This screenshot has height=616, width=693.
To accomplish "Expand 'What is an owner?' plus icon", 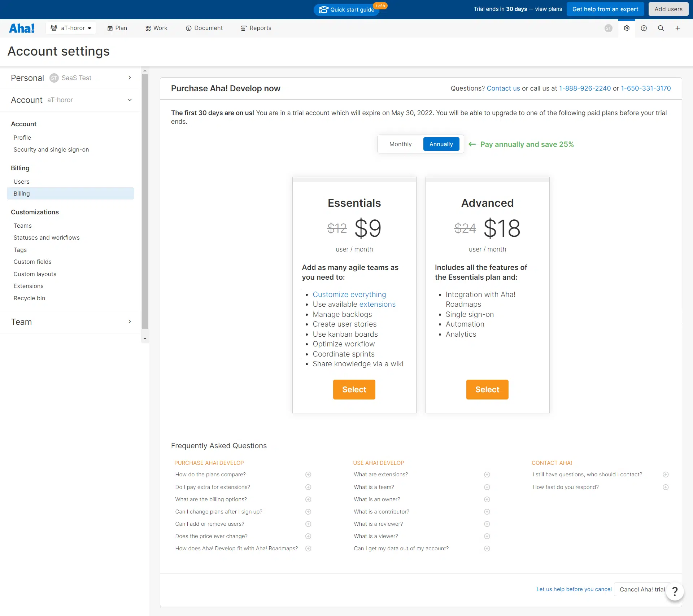I will click(487, 499).
